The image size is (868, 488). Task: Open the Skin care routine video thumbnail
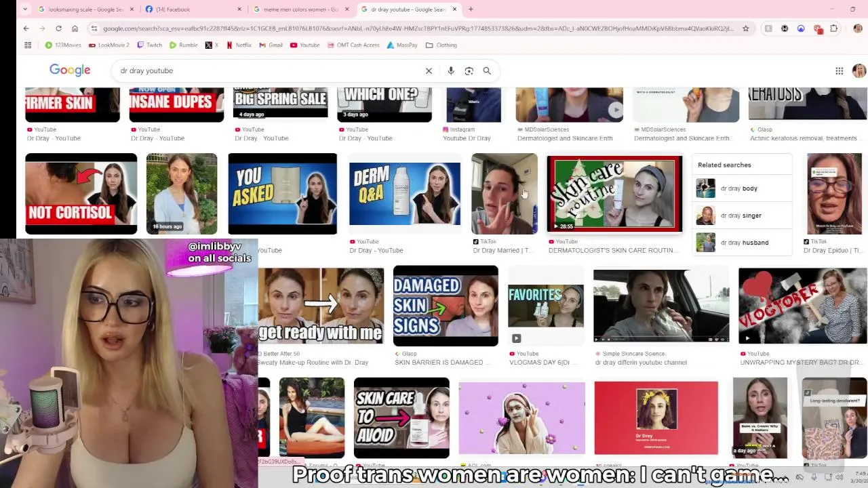pos(614,194)
